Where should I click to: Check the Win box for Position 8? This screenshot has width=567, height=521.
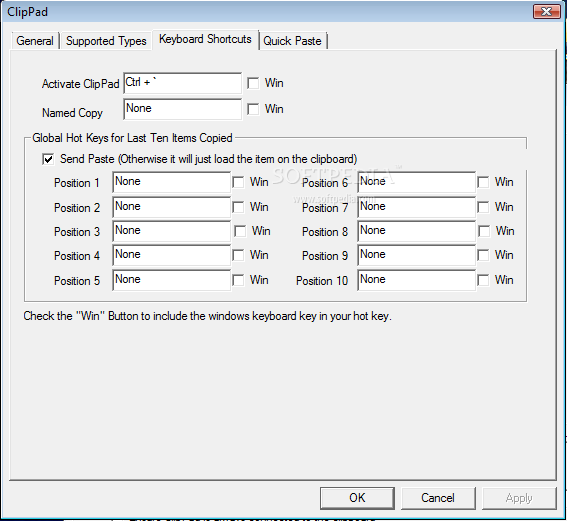coord(484,231)
